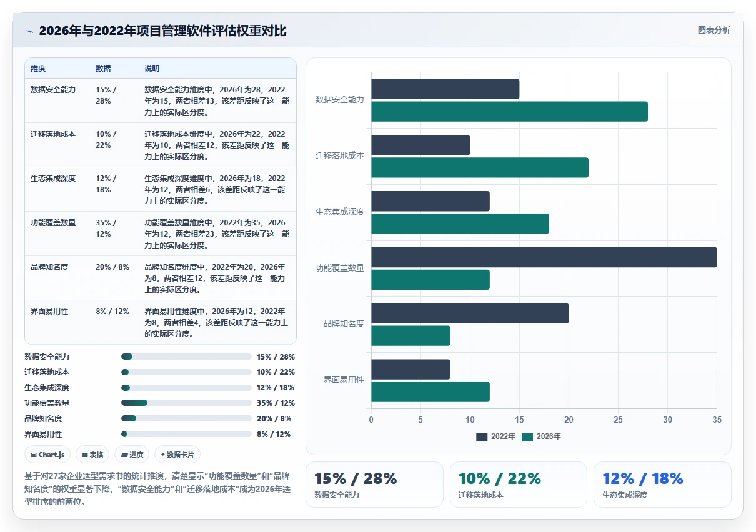756x532 pixels.
Task: Click the 生态集成深度 progress bar
Action: [x=186, y=388]
